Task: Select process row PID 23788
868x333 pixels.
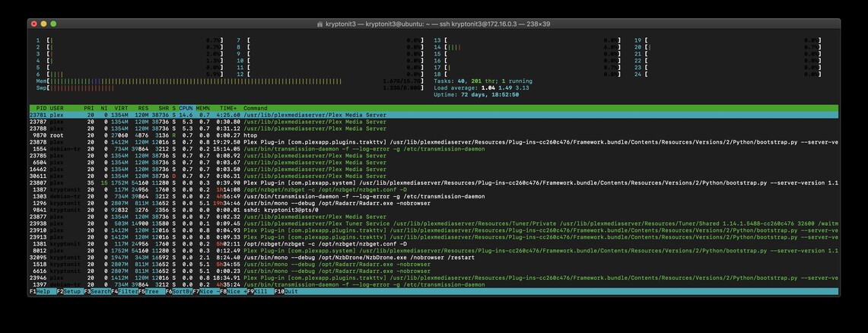Action: click(434, 128)
